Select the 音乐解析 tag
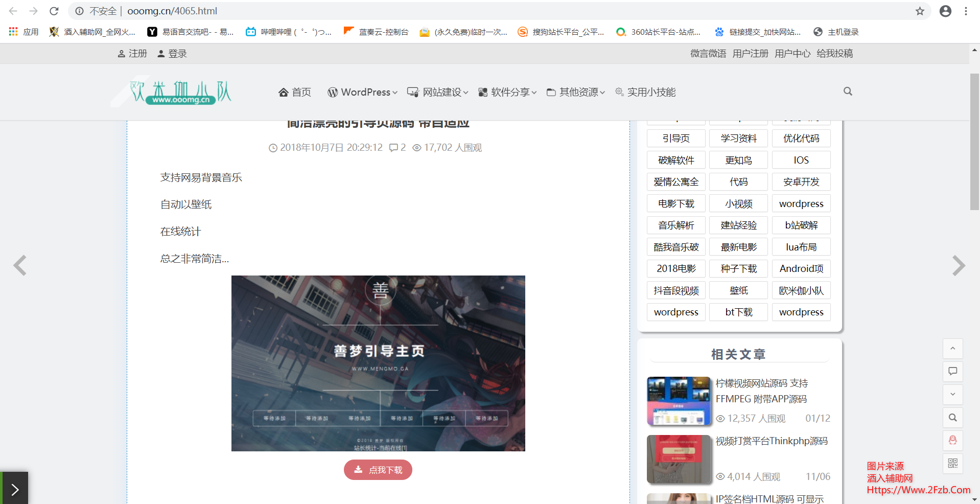The image size is (980, 504). point(676,225)
